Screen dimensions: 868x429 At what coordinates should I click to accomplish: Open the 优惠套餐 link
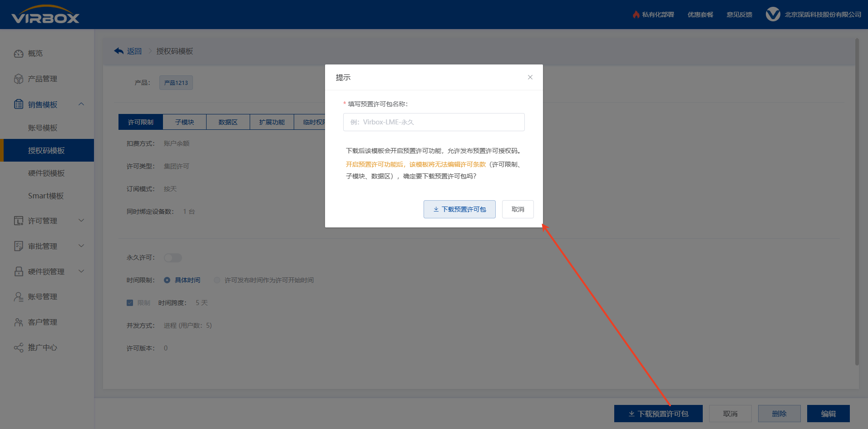pyautogui.click(x=700, y=15)
